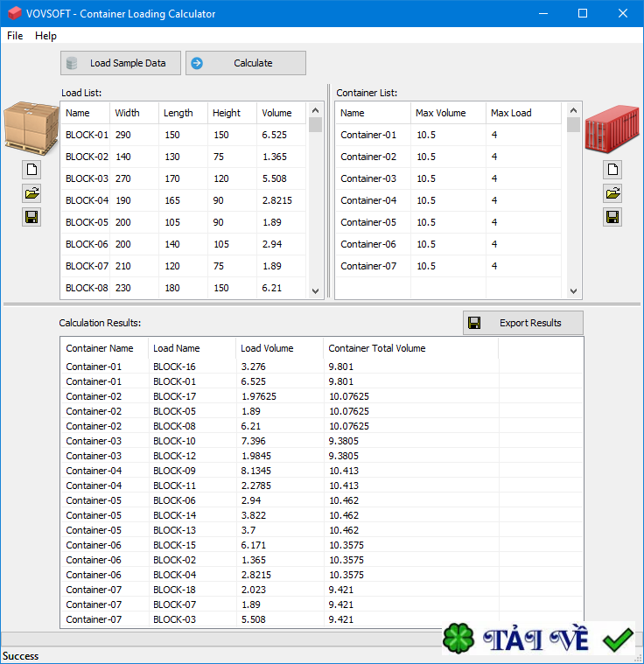Screen dimensions: 644x664
Task: Click Load Name results column header
Action: tap(192, 348)
